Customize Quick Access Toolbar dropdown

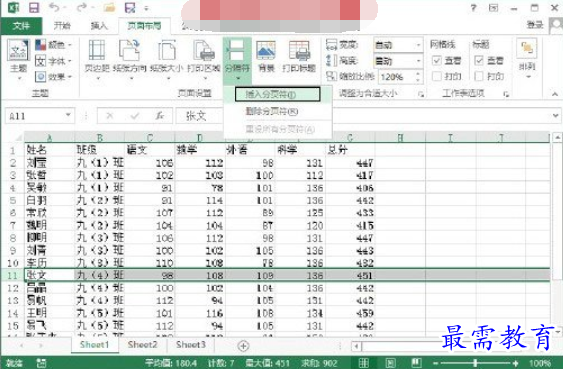coord(146,8)
